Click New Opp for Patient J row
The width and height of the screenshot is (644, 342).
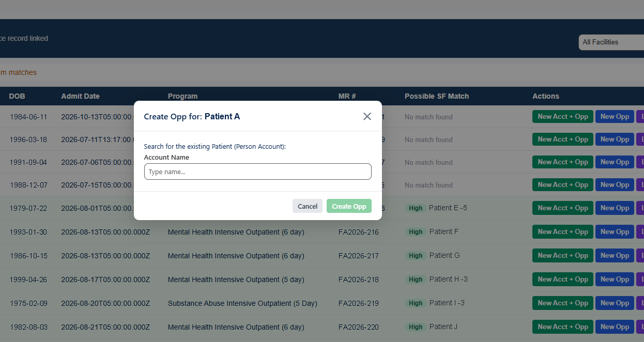[x=615, y=327]
